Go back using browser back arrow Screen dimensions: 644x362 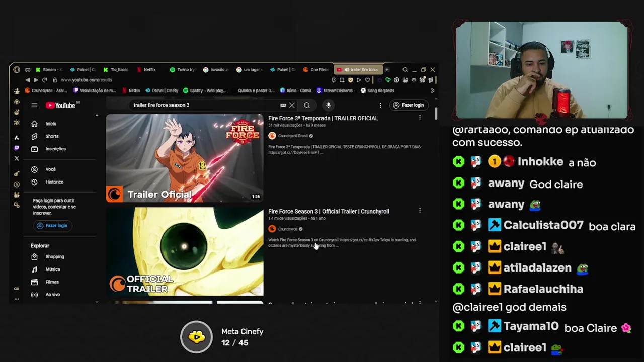click(27, 80)
